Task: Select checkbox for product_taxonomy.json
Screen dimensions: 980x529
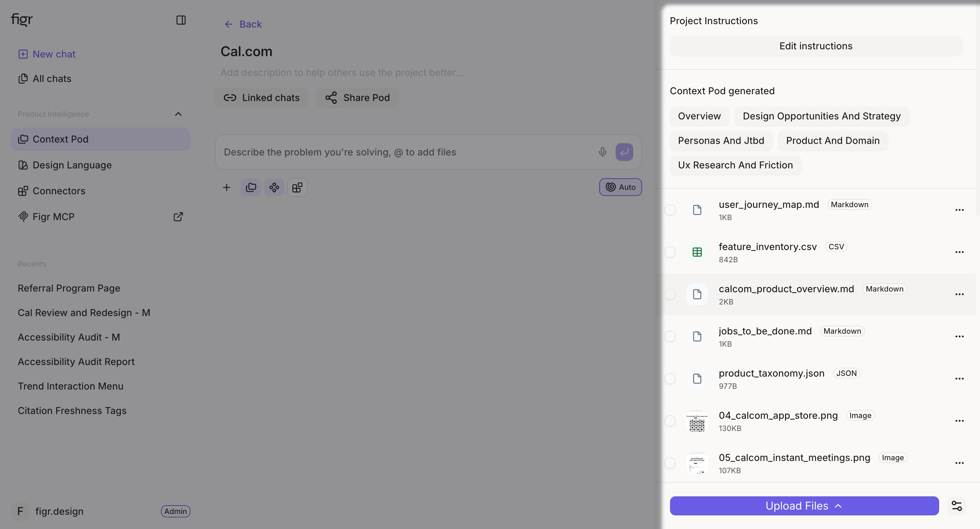Action: click(670, 379)
